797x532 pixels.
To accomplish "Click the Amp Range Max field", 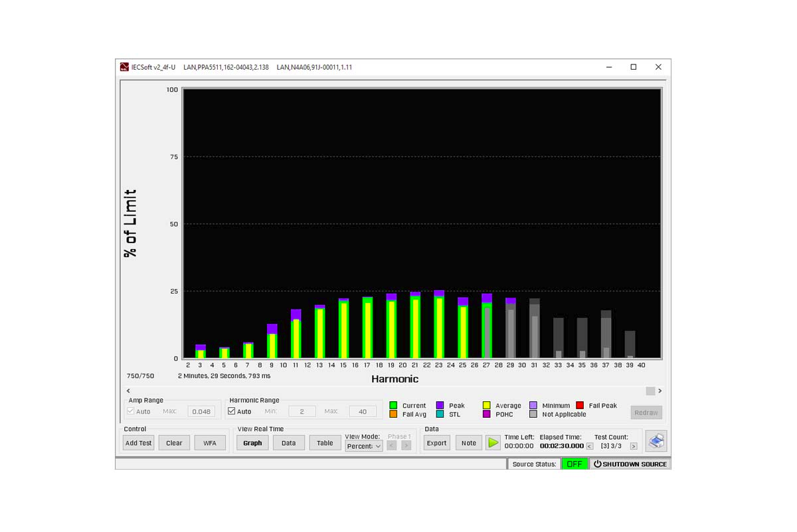I will (x=201, y=411).
